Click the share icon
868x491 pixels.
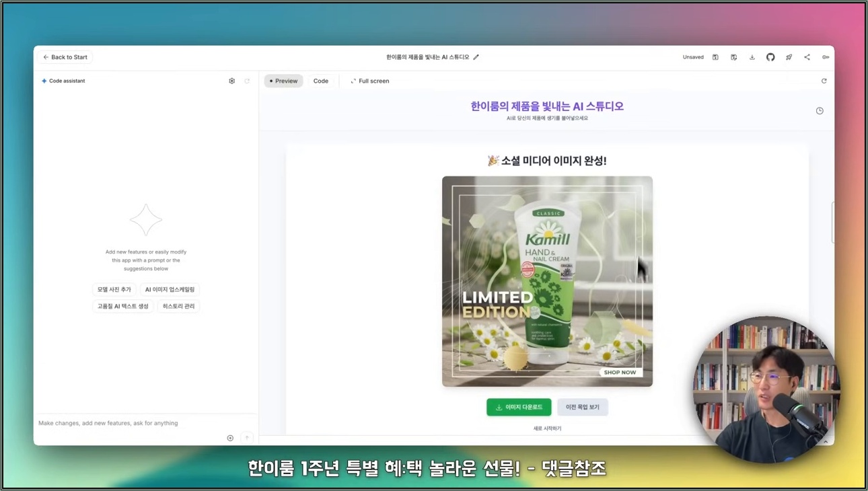point(807,57)
